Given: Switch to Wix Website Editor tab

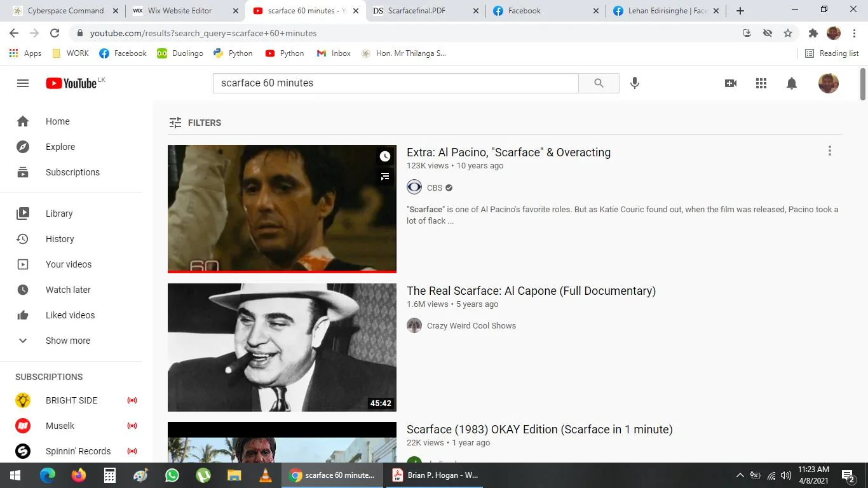Looking at the screenshot, I should coord(186,11).
